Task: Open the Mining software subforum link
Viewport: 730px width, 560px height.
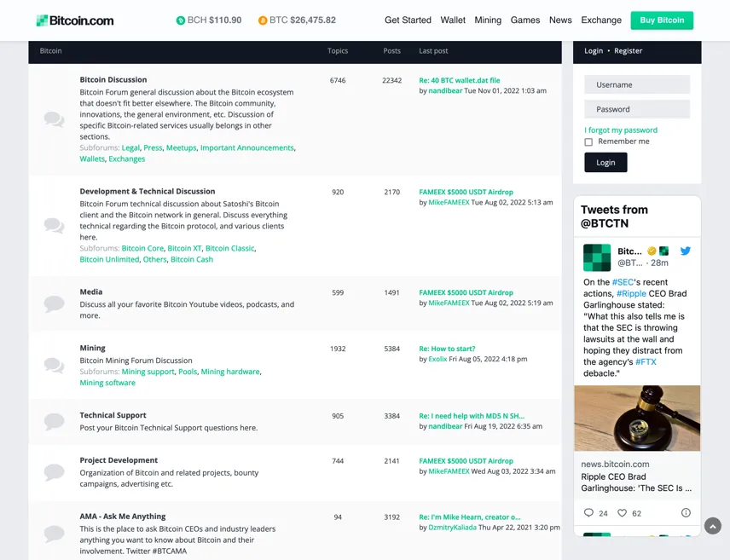Action: coord(107,383)
